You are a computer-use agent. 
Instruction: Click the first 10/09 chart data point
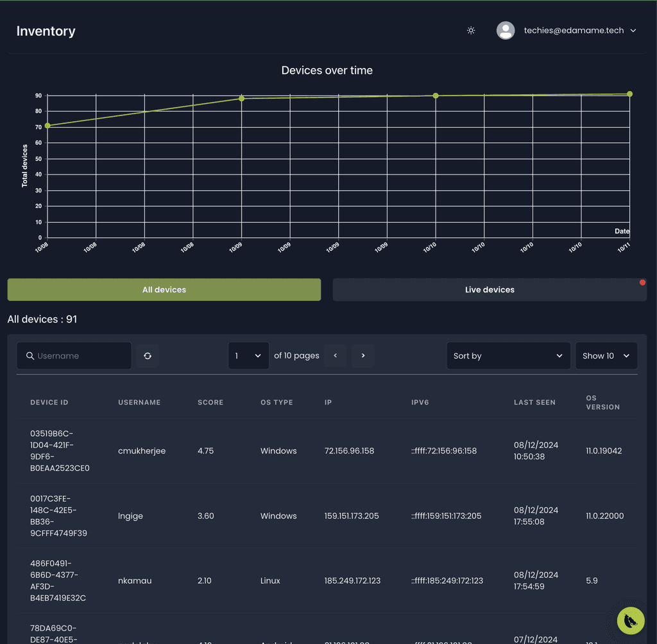241,99
